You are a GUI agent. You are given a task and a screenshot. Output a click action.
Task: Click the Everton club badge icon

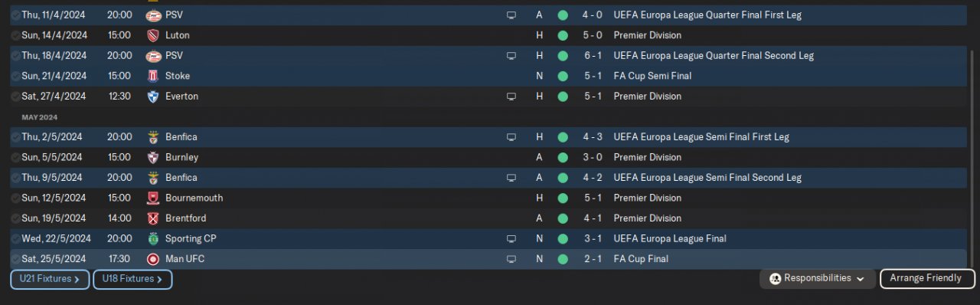pos(153,96)
